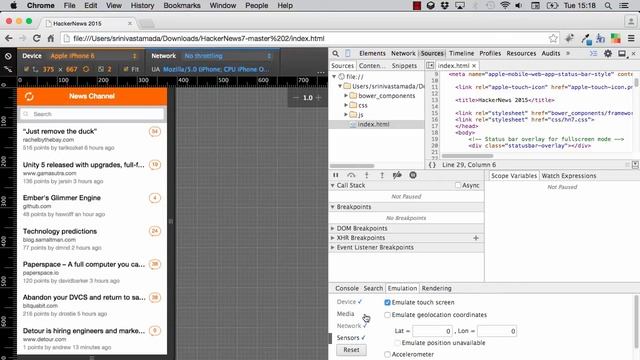The image size is (640, 360).
Task: Click the Lon coordinate input
Action: click(x=497, y=331)
